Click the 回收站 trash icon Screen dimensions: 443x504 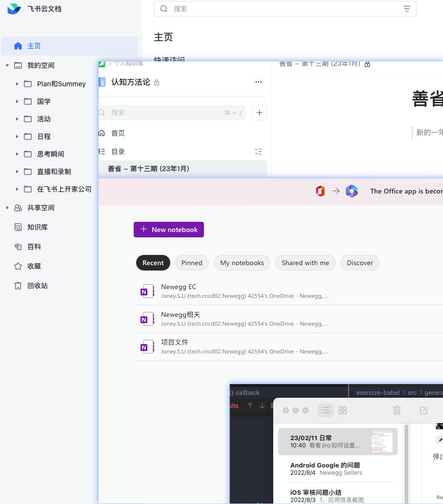click(18, 286)
